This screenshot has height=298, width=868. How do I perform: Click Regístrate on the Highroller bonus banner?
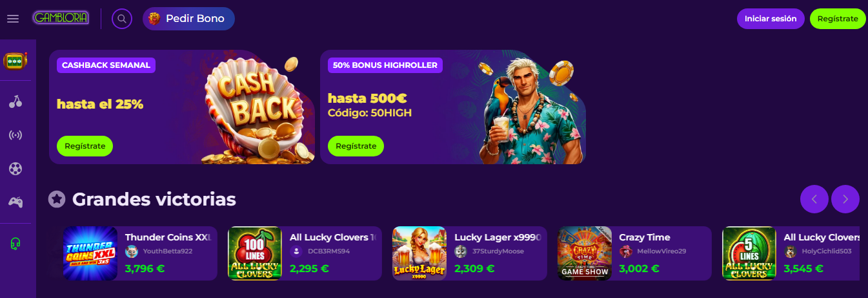(x=356, y=146)
